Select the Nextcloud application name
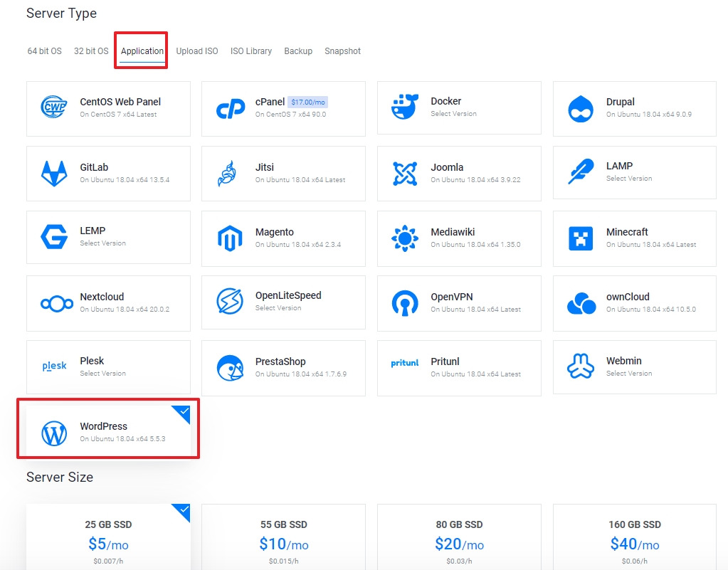 tap(102, 297)
